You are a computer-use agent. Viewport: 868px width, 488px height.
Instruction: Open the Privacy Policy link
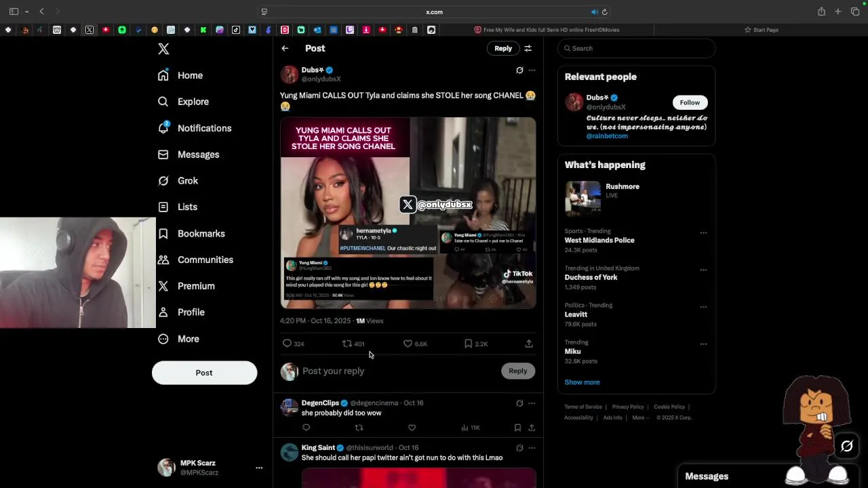[628, 407]
